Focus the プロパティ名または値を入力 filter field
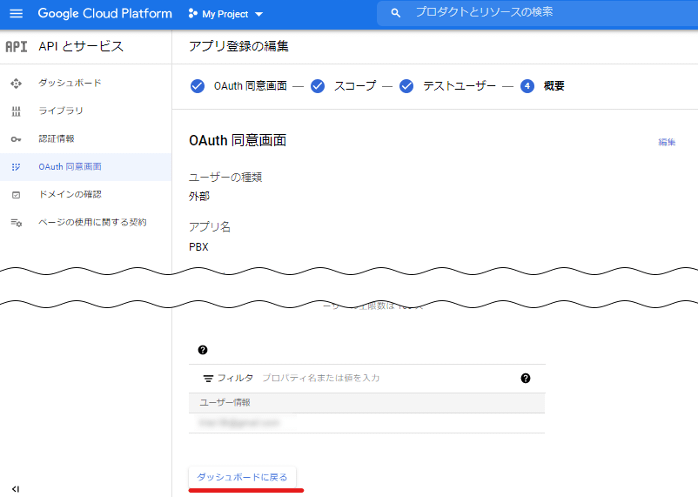This screenshot has height=497, width=698. point(321,378)
